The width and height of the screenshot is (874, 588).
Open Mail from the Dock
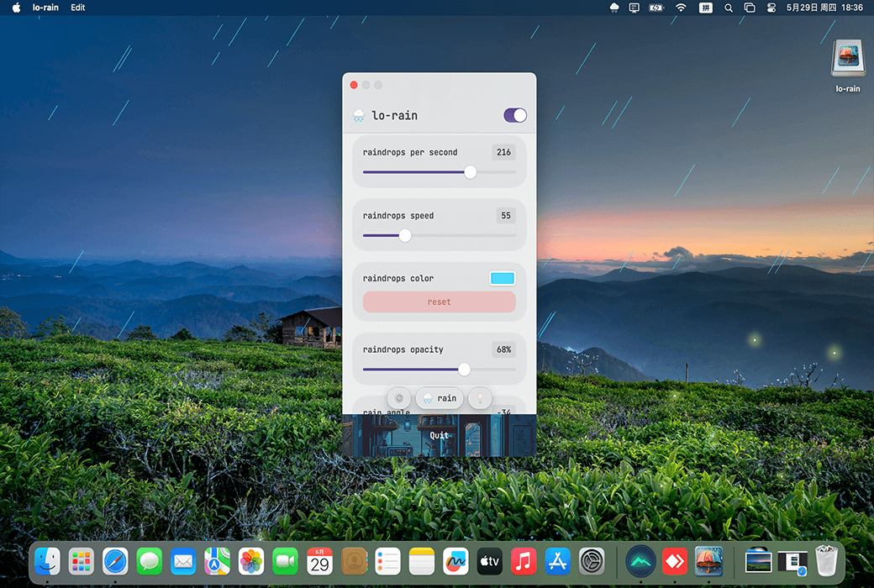(x=183, y=561)
